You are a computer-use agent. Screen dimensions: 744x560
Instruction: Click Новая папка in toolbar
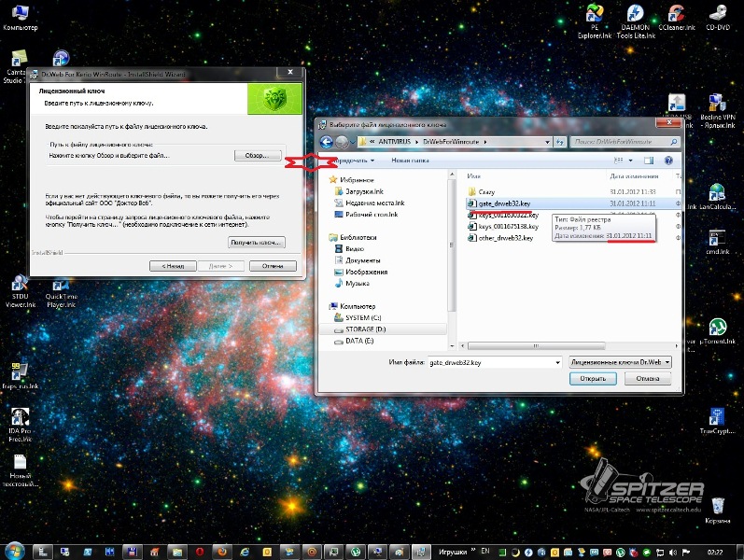click(x=410, y=160)
